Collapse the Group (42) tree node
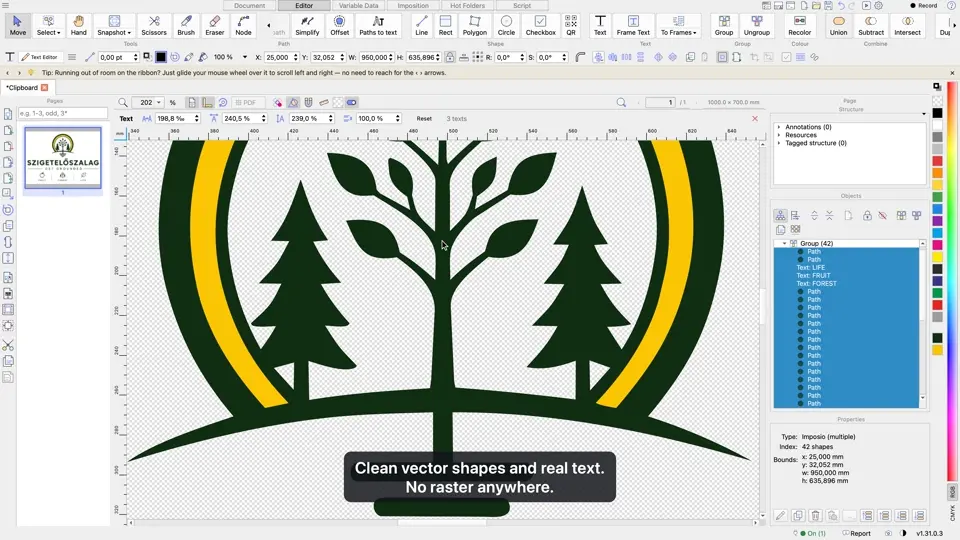The width and height of the screenshot is (960, 540). coord(784,243)
